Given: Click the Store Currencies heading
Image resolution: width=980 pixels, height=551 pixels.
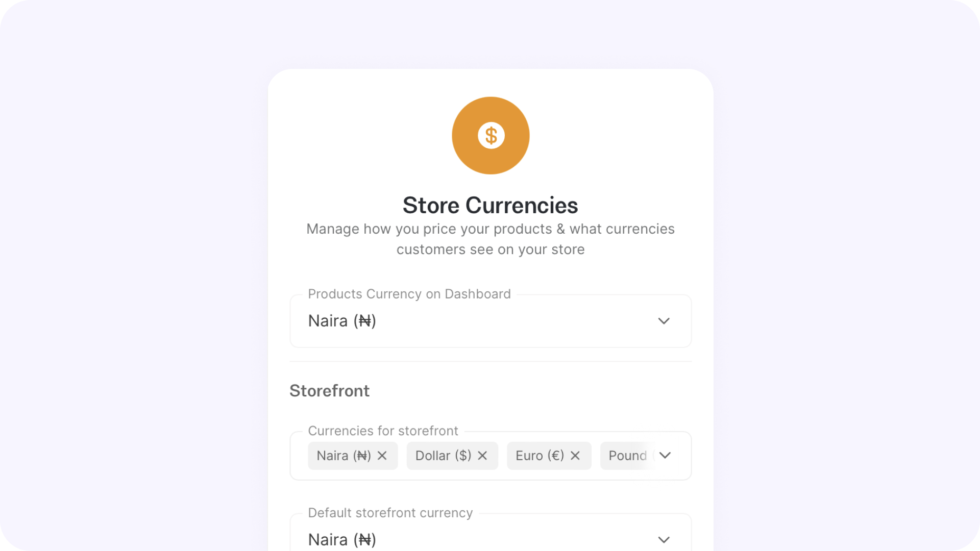Looking at the screenshot, I should pyautogui.click(x=491, y=205).
